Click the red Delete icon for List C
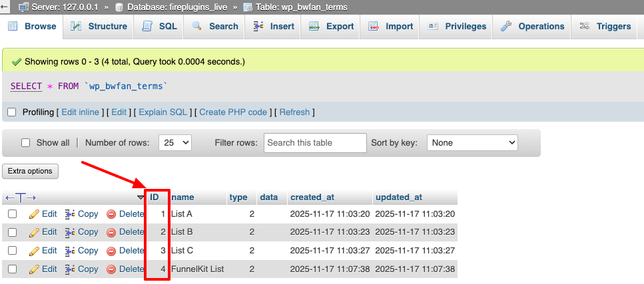This screenshot has width=644, height=284. (111, 251)
